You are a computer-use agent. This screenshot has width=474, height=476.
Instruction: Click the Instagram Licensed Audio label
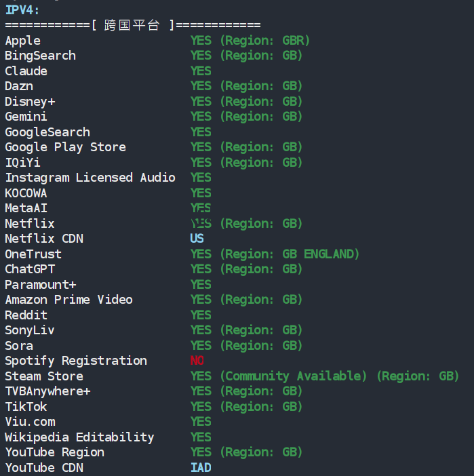90,178
